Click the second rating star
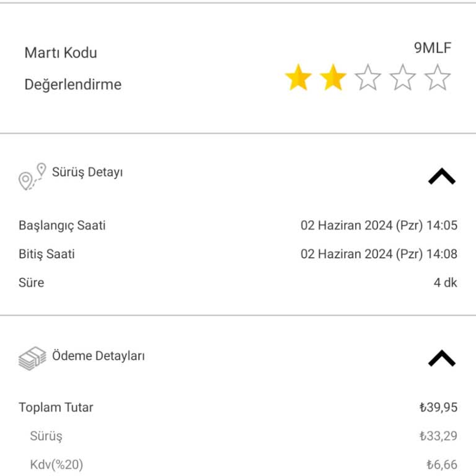Screen dimensions: 476x476 click(x=333, y=79)
